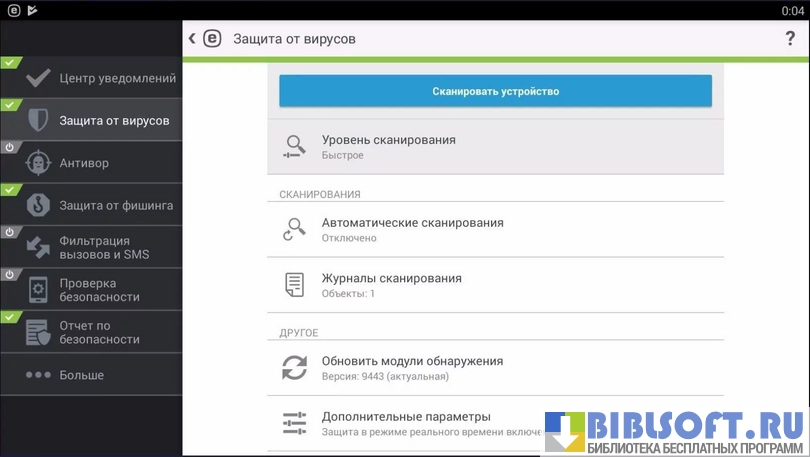The height and width of the screenshot is (457, 810).
Task: Click the document icon for Журналы сканирования
Action: pyautogui.click(x=294, y=285)
